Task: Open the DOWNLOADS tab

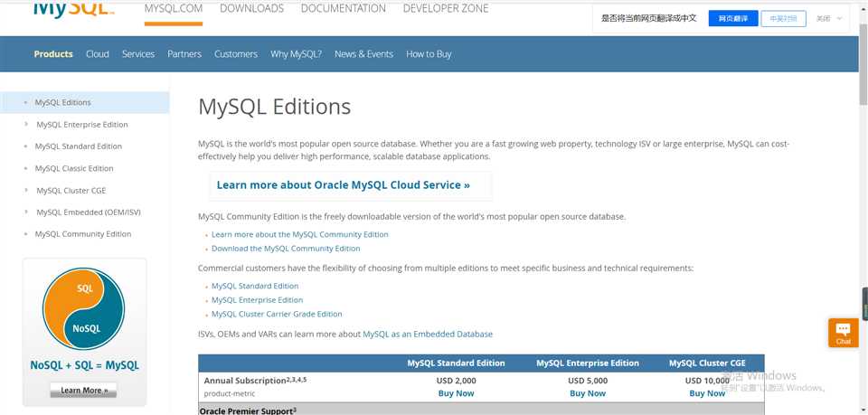Action: tap(252, 9)
